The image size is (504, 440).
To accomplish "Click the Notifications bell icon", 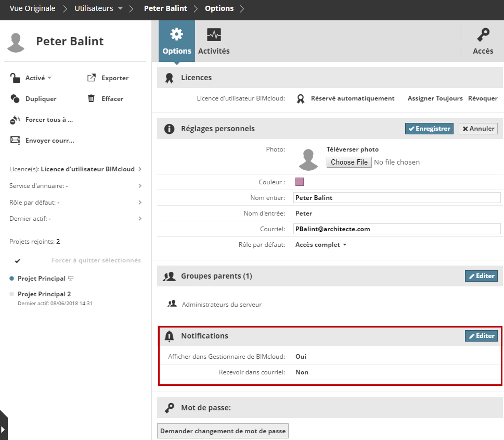I will click(x=169, y=336).
